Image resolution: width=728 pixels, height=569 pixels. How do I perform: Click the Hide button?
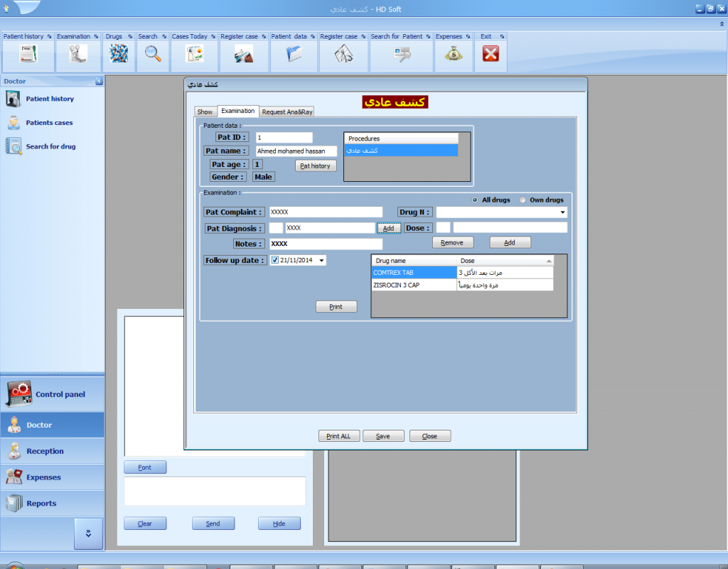[x=279, y=524]
